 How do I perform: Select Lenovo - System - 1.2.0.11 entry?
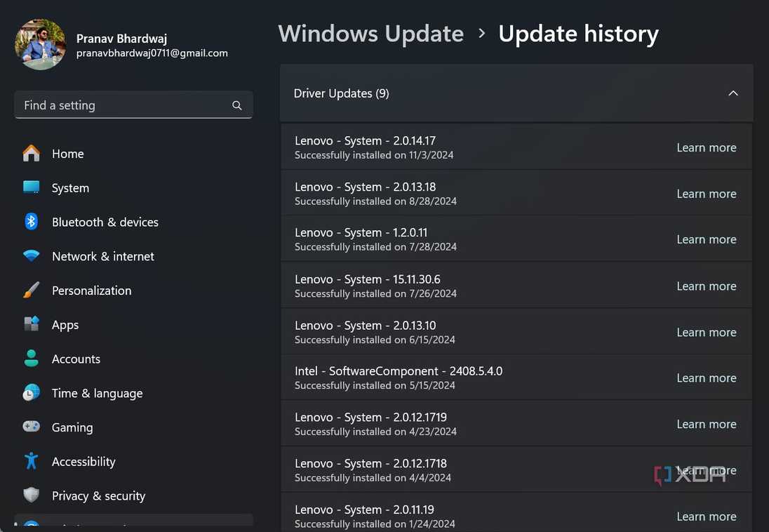tap(516, 239)
